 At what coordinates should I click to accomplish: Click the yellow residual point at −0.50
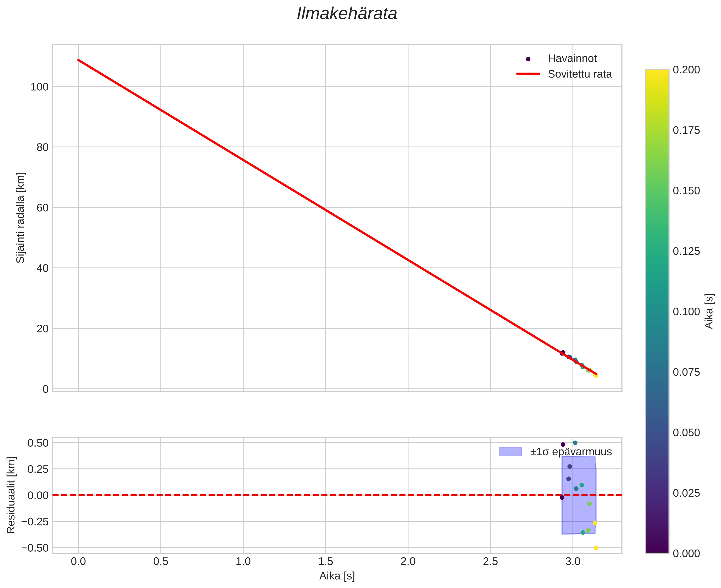(x=596, y=548)
